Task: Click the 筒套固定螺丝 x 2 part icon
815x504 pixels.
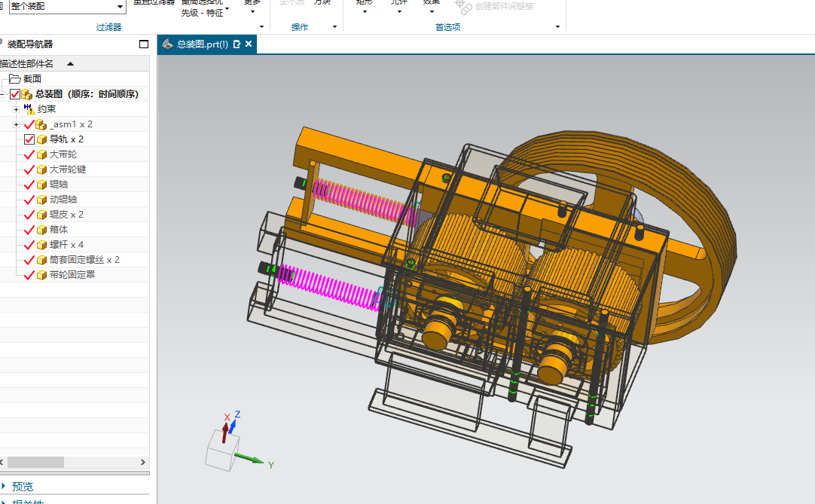Action: point(42,260)
